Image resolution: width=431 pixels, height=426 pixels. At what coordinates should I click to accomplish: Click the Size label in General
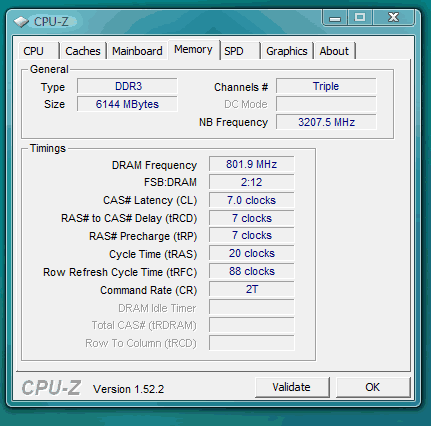[54, 104]
